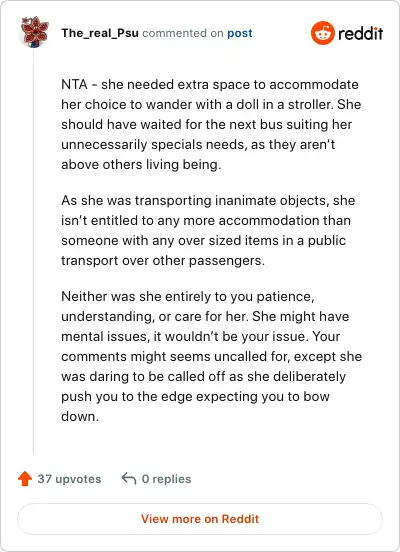Click the word "NTA" in the comment
Image resolution: width=400 pixels, height=552 pixels.
point(74,85)
